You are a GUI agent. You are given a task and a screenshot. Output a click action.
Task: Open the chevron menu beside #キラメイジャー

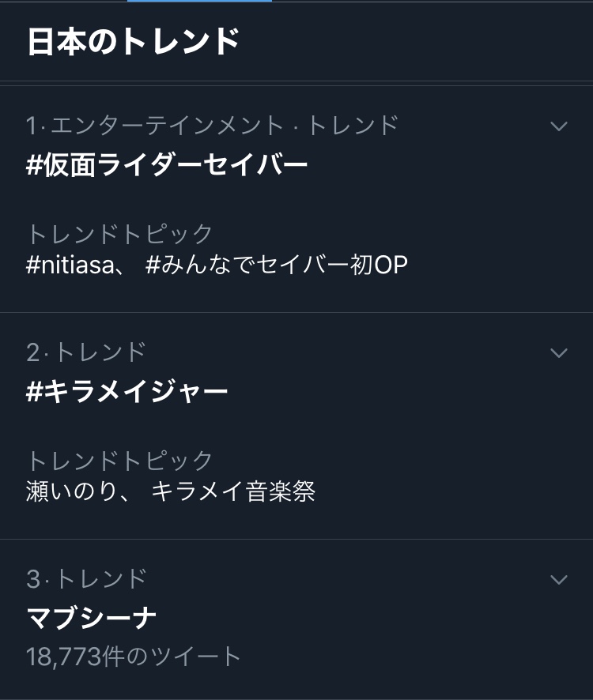coord(559,352)
